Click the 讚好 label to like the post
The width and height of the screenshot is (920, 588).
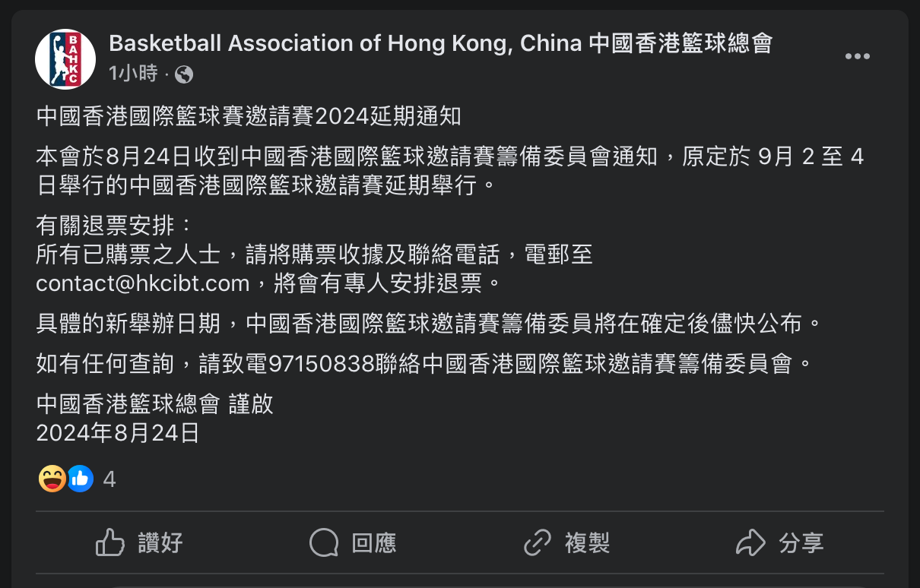pyautogui.click(x=160, y=543)
